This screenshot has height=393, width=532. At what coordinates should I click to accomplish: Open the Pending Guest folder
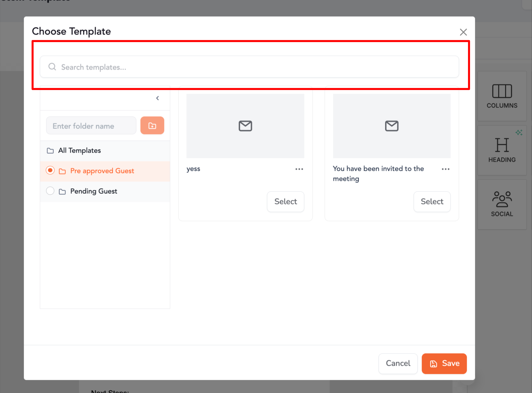[93, 191]
